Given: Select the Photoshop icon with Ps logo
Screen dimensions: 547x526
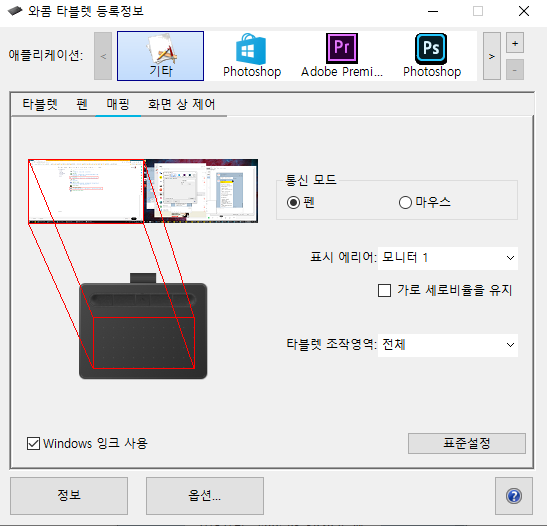Looking at the screenshot, I should click(432, 56).
